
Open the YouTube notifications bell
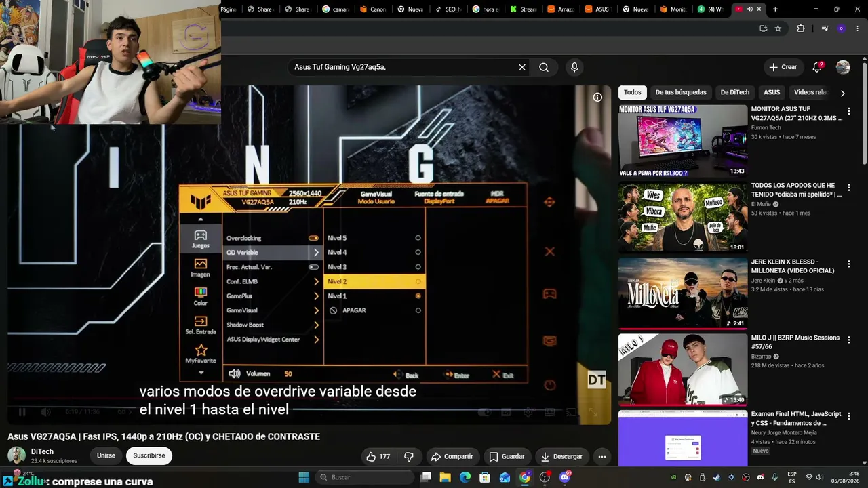point(817,67)
